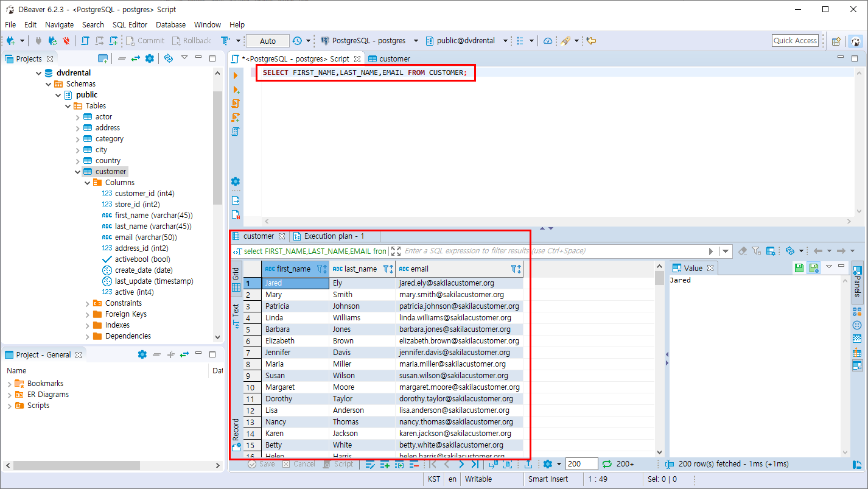Open the filter history dropdown arrow
Image resolution: width=868 pixels, height=489 pixels.
[726, 251]
